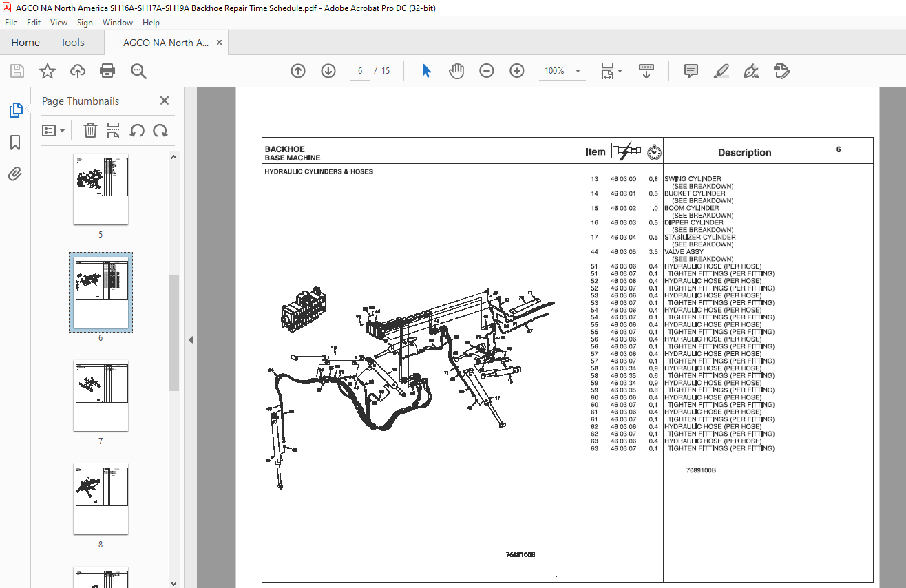Open the thumbnails options dropdown menu
Screen dimensions: 906x588
[x=54, y=130]
